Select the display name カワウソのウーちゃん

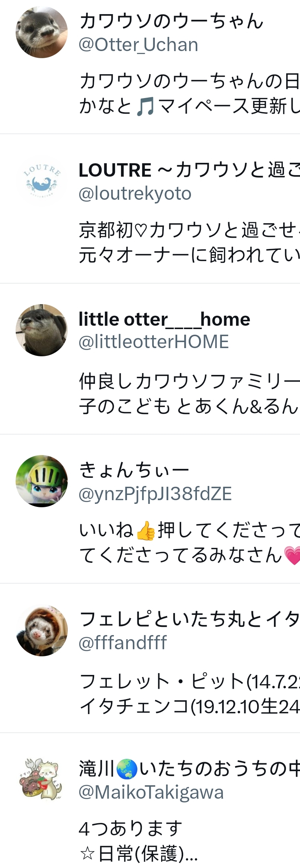point(171,21)
